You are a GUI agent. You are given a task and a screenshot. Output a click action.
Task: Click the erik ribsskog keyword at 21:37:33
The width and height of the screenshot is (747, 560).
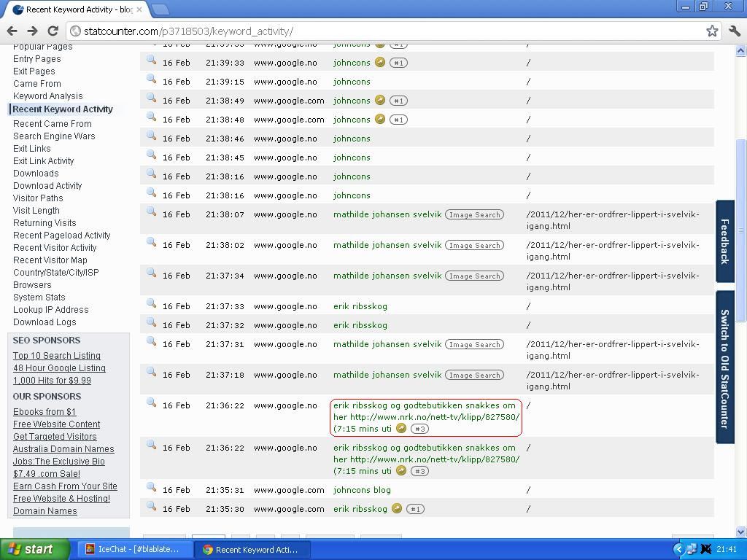click(x=360, y=306)
